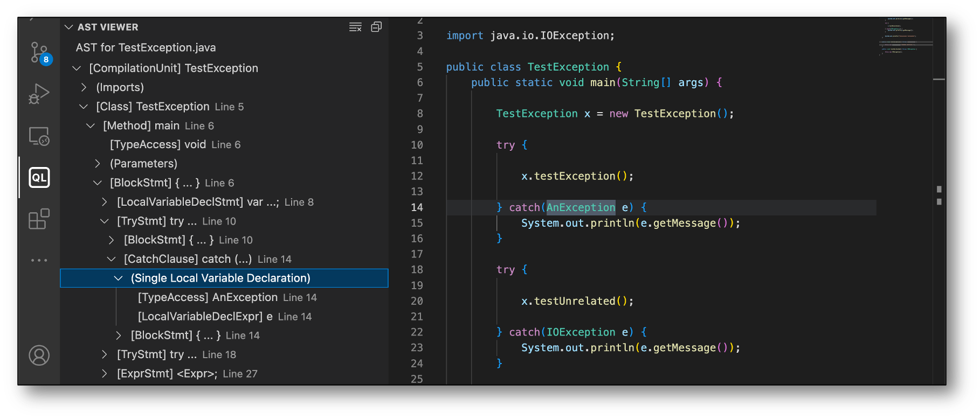
Task: Expand the [LocalVariableDeclStmt] Line 8 chevron
Action: (x=105, y=202)
